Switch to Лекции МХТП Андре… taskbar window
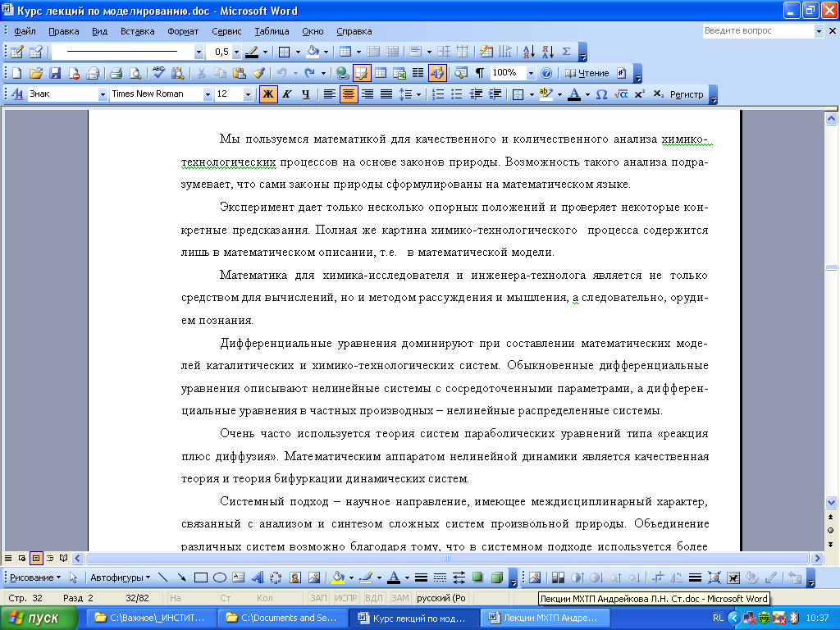The width and height of the screenshot is (840, 630). pyautogui.click(x=545, y=618)
